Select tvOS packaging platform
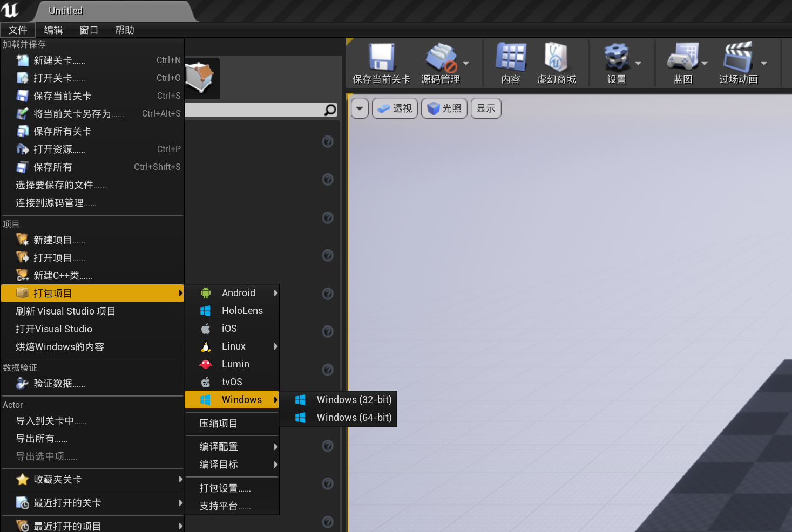792x532 pixels. click(232, 382)
